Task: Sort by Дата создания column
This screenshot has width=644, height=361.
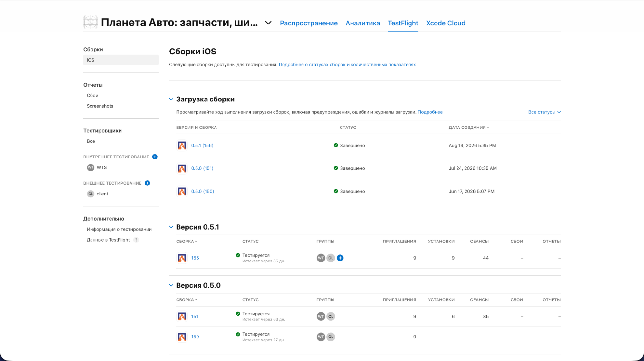Action: tap(469, 128)
